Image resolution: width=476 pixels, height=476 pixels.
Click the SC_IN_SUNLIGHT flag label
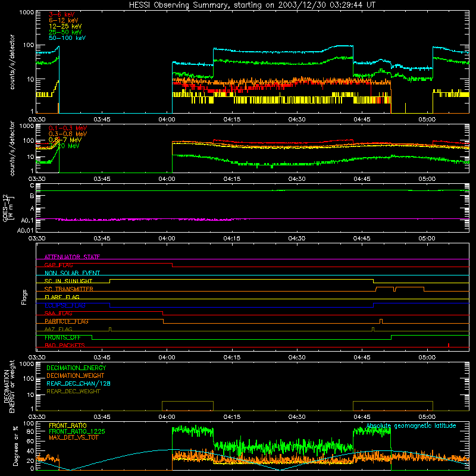click(68, 281)
